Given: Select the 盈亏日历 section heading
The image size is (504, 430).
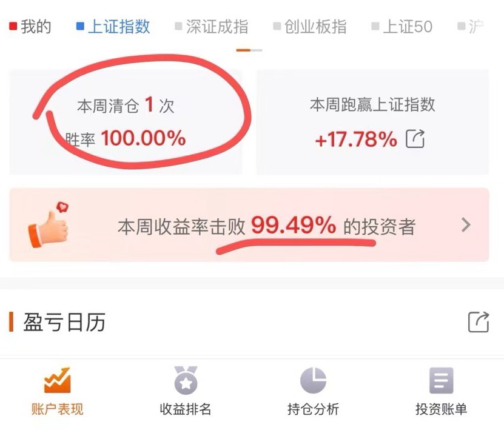Looking at the screenshot, I should coord(64,322).
